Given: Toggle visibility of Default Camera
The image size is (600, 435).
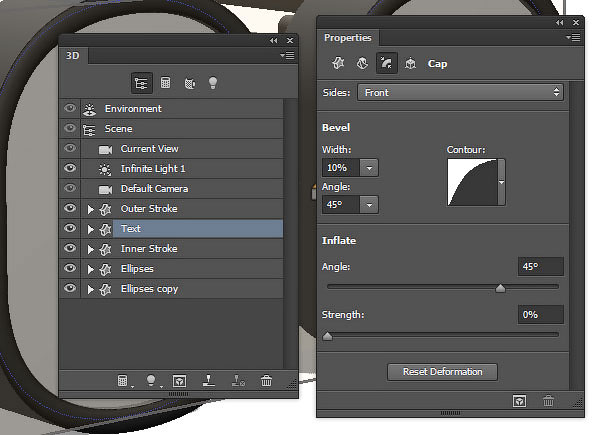Looking at the screenshot, I should (70, 188).
